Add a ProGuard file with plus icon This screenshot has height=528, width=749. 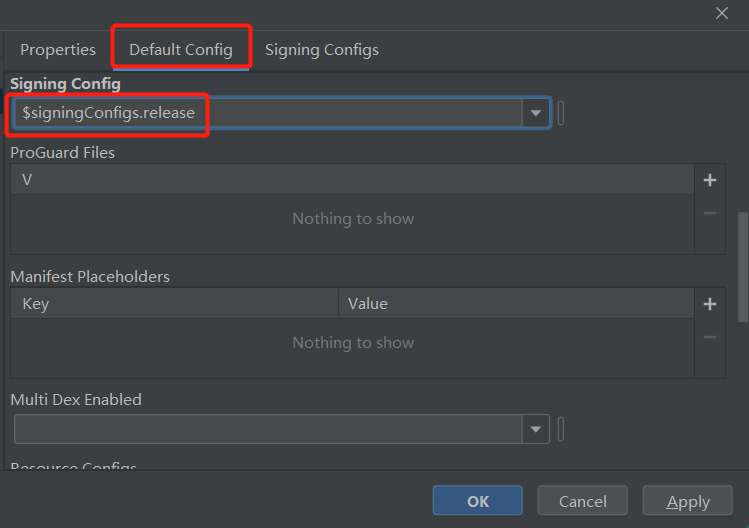pyautogui.click(x=710, y=180)
